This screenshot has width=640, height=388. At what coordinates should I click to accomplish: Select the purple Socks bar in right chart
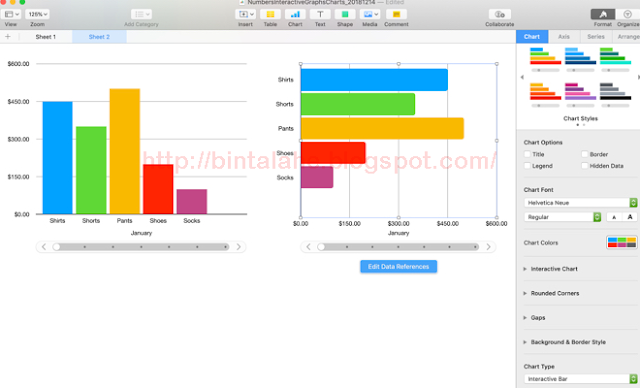(317, 177)
